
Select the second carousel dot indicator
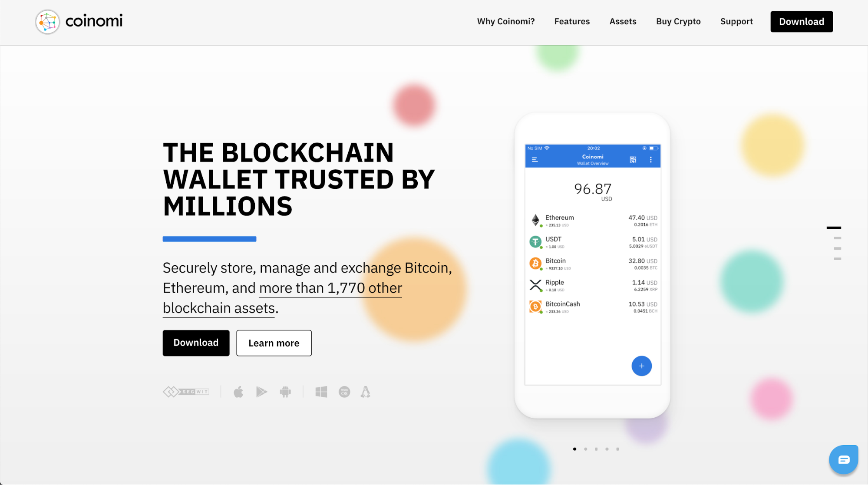click(x=585, y=449)
